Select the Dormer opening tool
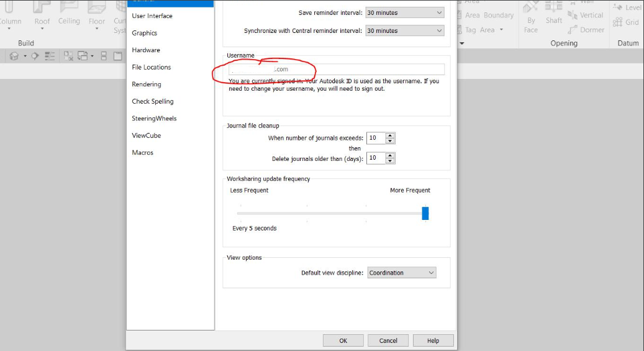 click(586, 30)
